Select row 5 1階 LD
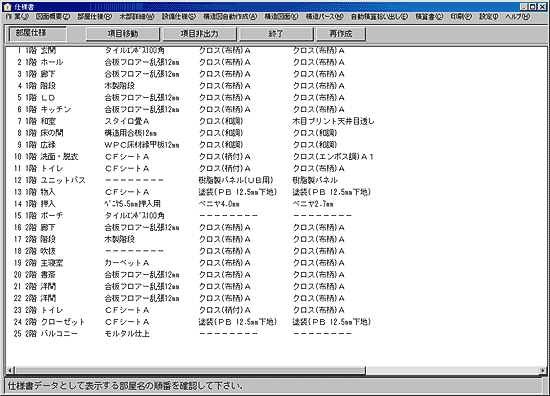Image resolution: width=550 pixels, height=396 pixels. pyautogui.click(x=179, y=98)
